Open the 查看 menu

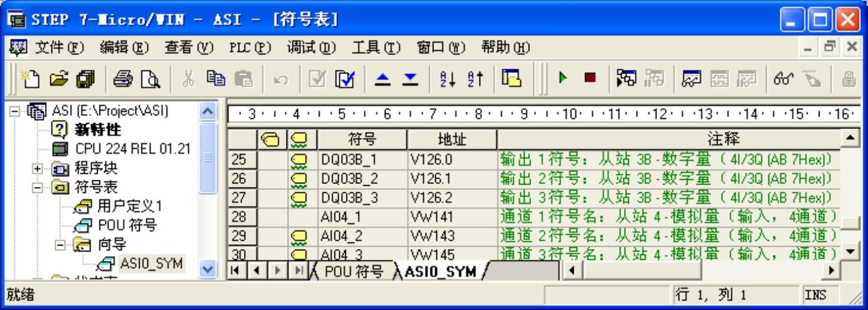(188, 47)
